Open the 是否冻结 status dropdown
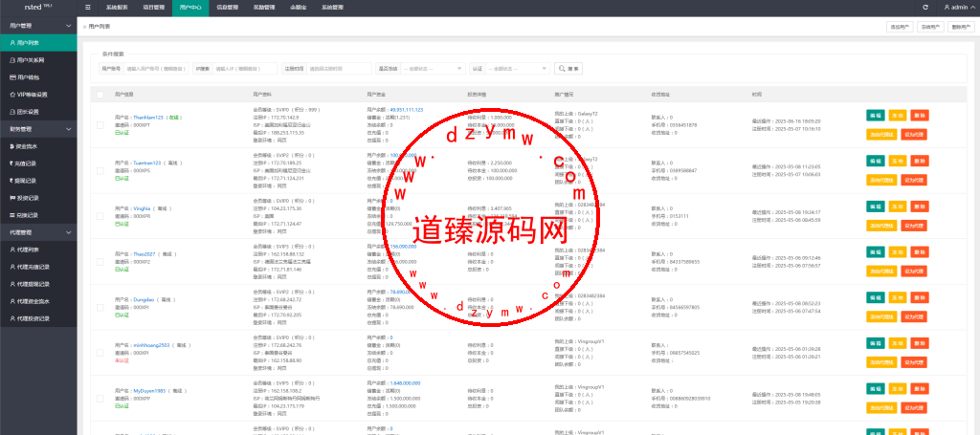 click(434, 69)
